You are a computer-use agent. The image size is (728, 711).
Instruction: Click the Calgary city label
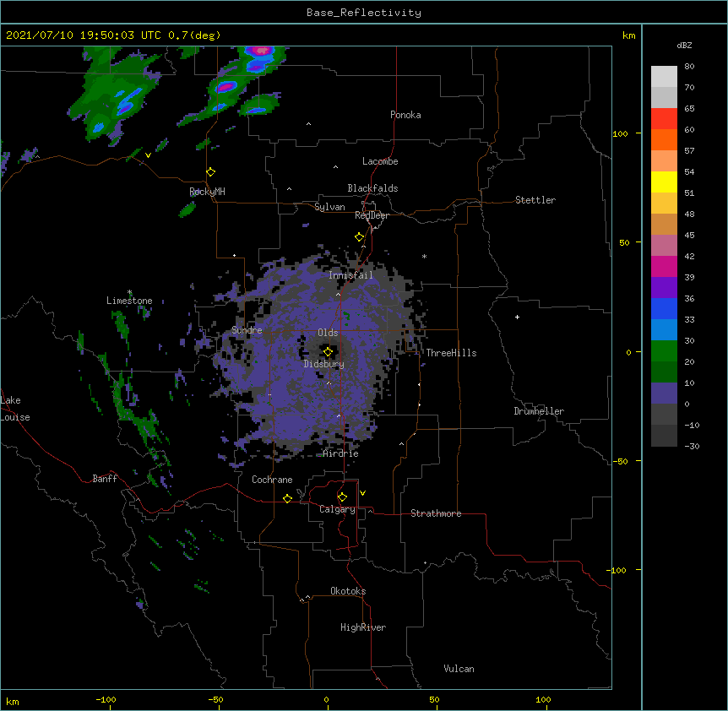(337, 509)
